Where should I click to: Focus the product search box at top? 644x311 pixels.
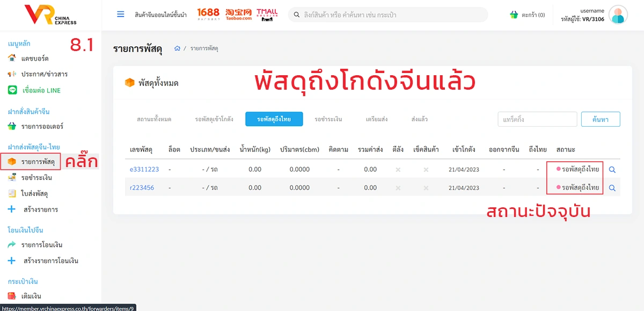(x=388, y=15)
